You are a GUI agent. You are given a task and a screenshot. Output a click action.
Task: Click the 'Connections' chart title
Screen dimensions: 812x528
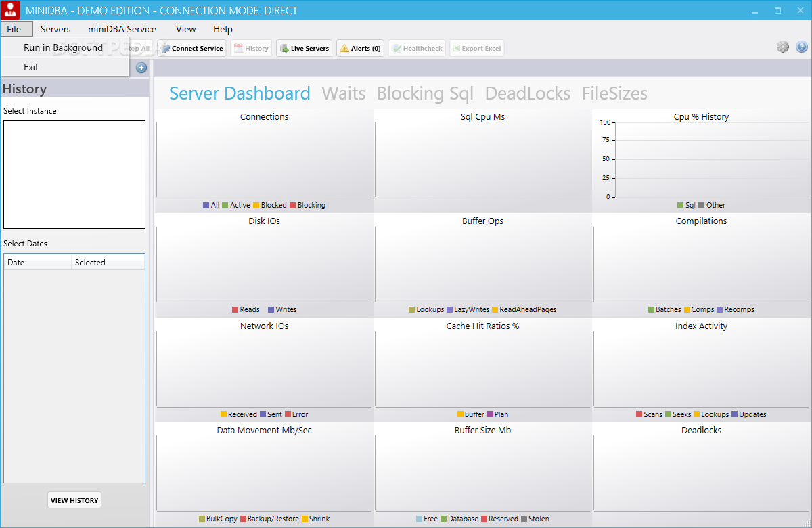click(x=264, y=117)
